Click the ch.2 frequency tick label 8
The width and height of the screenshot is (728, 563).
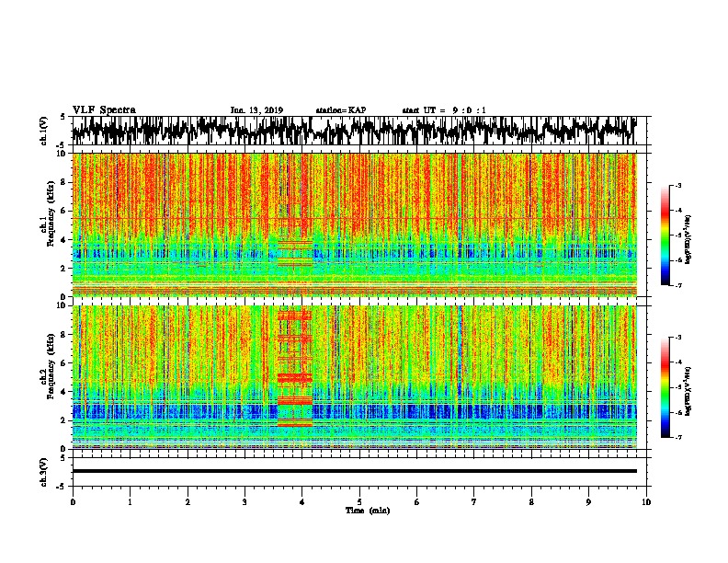click(x=64, y=335)
